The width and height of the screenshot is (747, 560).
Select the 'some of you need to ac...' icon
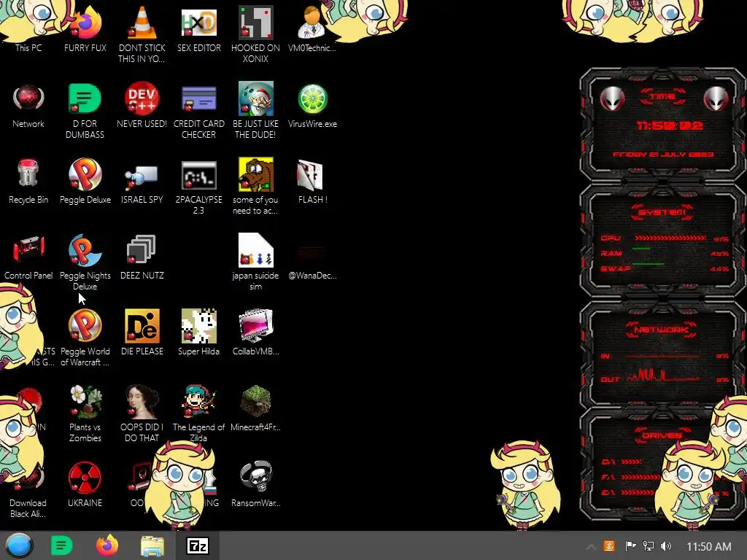pos(255,187)
